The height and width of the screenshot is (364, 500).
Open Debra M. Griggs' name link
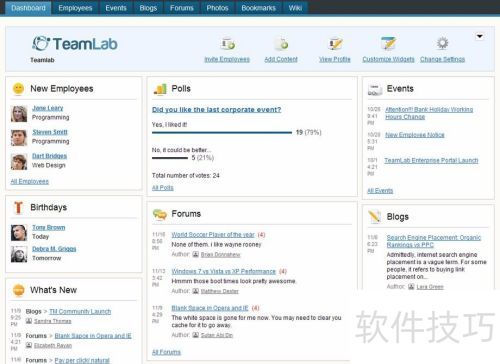54,249
